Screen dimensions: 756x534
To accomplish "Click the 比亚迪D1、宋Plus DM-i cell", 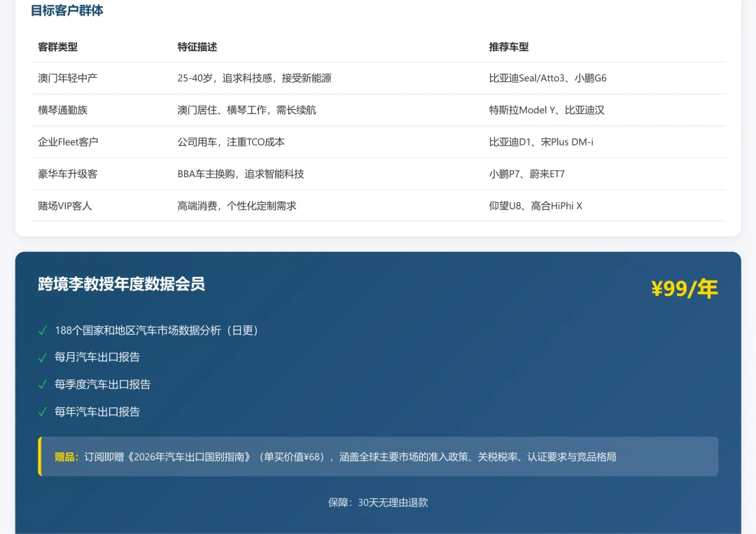I will pyautogui.click(x=541, y=141).
